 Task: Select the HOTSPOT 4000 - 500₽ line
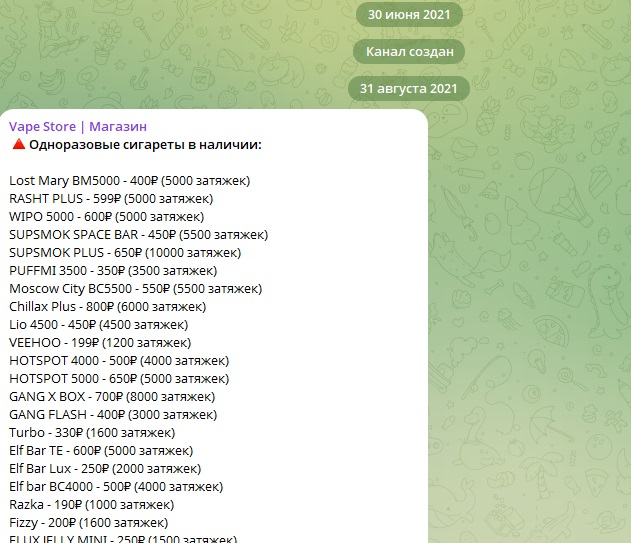119,361
